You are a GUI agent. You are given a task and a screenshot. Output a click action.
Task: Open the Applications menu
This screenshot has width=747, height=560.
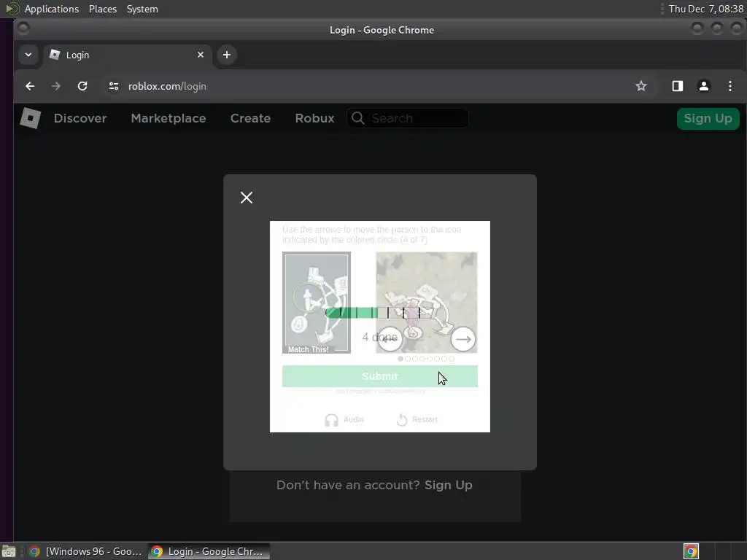tap(52, 9)
